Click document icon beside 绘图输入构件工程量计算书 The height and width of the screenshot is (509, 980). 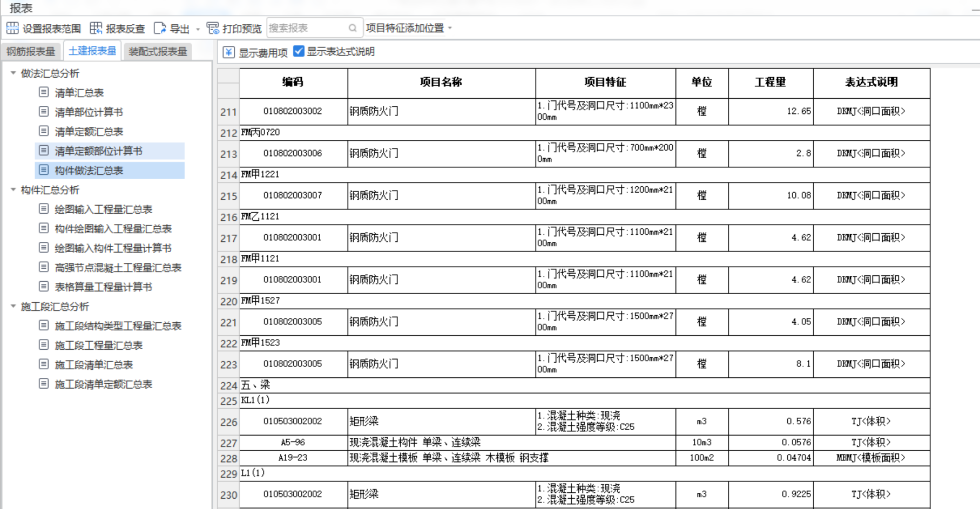click(44, 248)
